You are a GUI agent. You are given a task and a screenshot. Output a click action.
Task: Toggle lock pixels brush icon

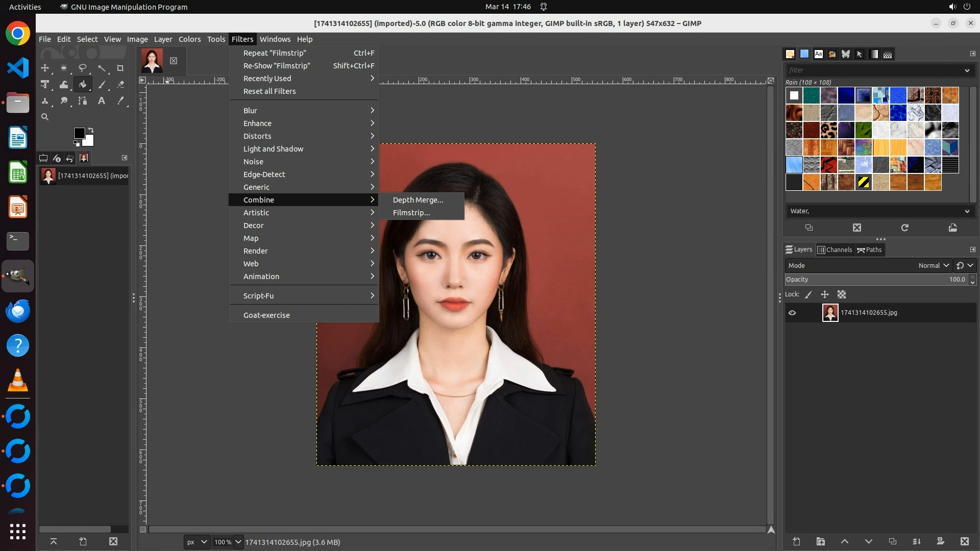(808, 294)
